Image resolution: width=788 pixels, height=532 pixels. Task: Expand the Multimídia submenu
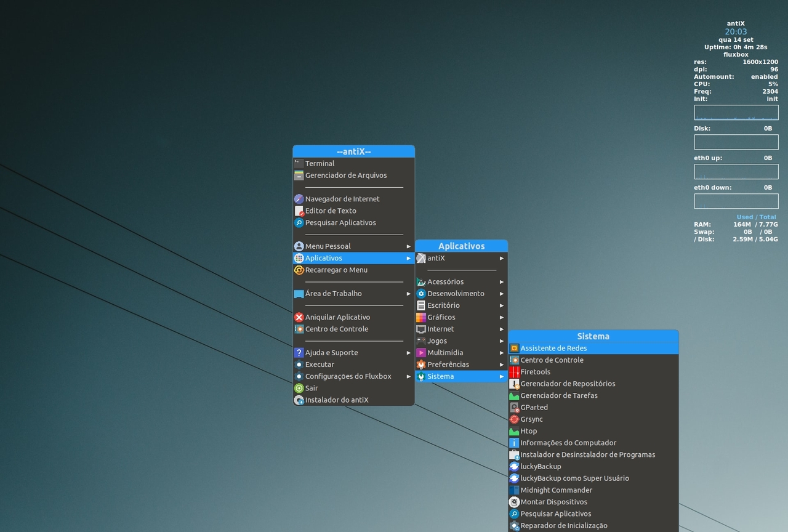446,352
